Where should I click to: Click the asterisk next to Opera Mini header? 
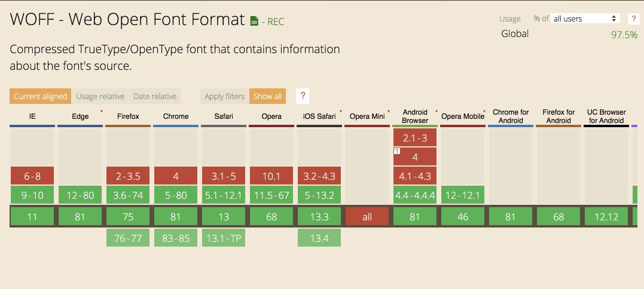click(x=389, y=112)
